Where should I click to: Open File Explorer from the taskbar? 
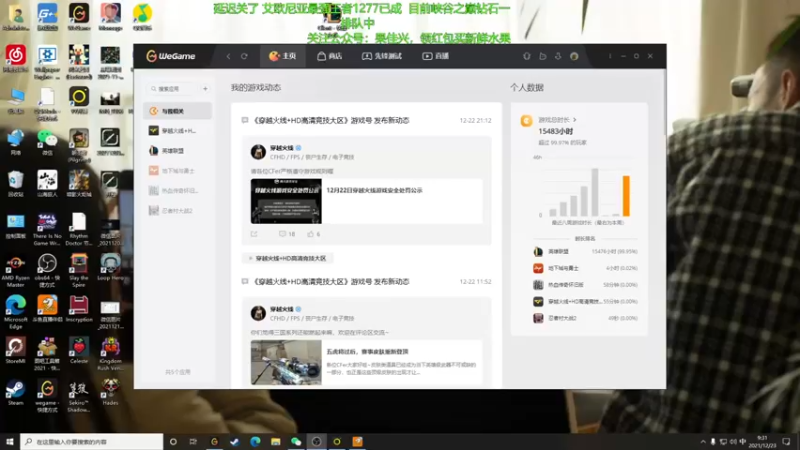276,442
